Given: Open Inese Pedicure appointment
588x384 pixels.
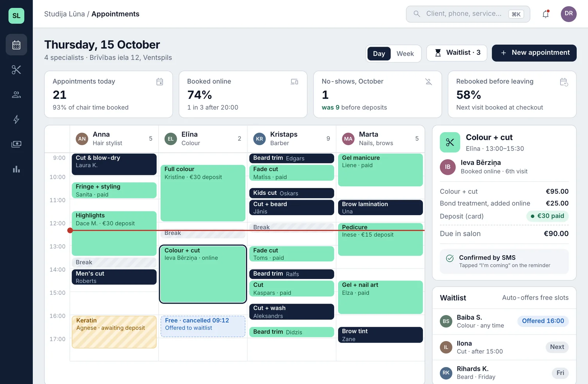Looking at the screenshot, I should 380,239.
